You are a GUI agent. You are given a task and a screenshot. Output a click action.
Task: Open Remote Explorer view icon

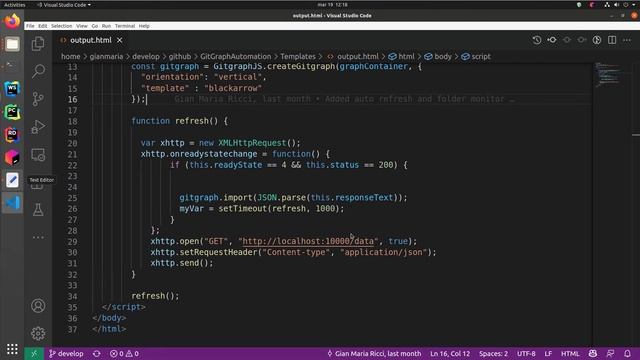click(x=38, y=155)
